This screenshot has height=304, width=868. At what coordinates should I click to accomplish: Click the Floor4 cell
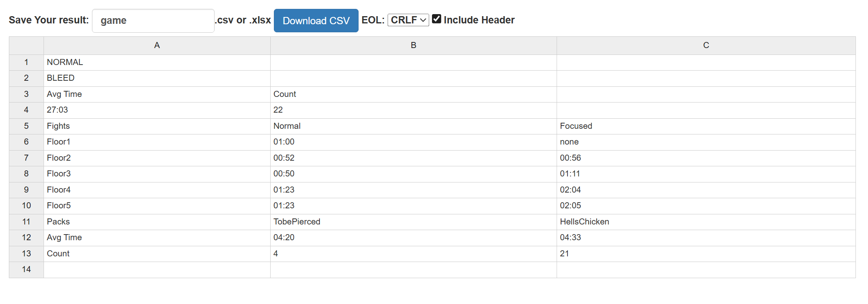(157, 190)
